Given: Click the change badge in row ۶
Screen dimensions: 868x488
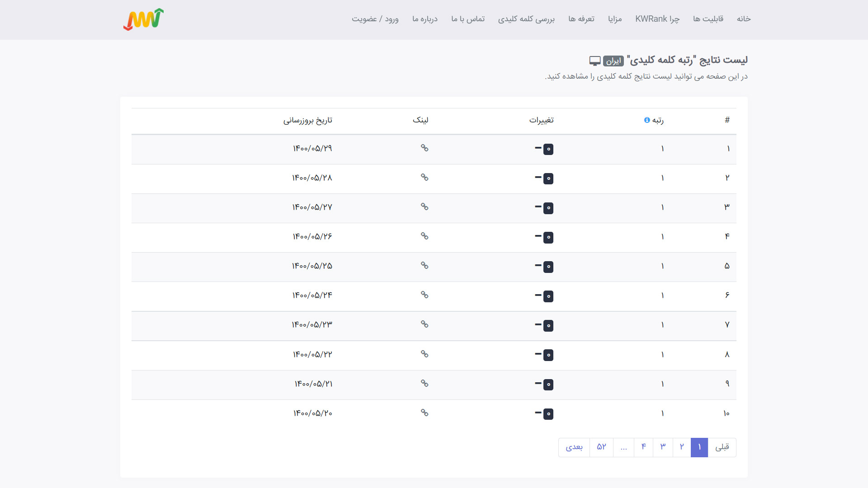Looking at the screenshot, I should [548, 296].
